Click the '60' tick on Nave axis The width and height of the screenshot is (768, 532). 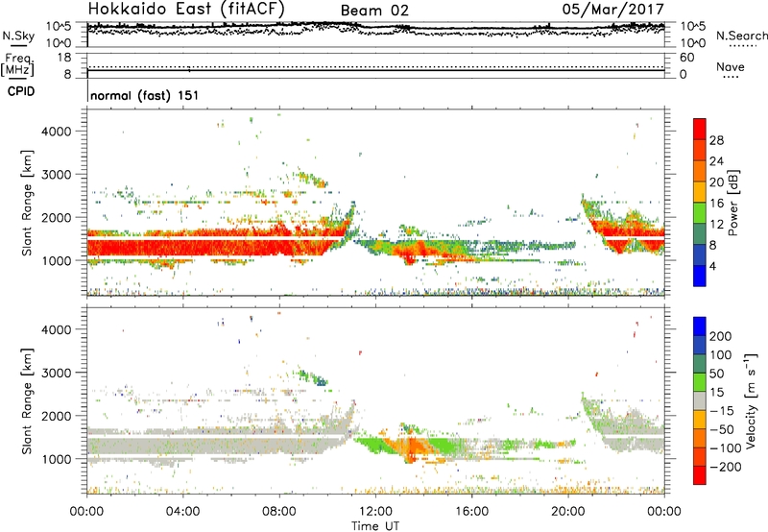click(x=686, y=58)
